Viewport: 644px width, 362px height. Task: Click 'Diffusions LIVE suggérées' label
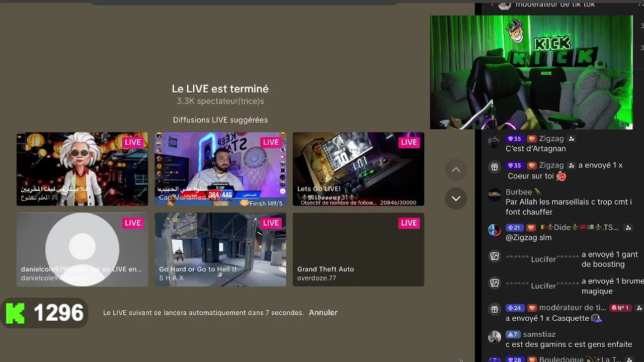click(220, 120)
